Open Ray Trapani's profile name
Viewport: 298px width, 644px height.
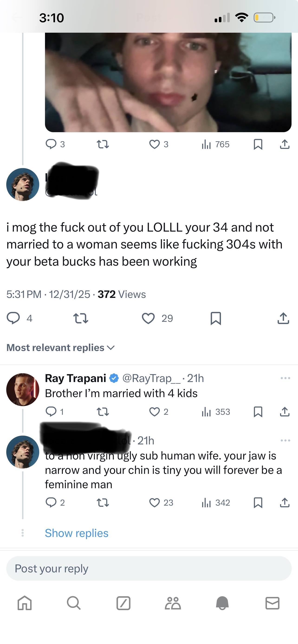point(76,378)
